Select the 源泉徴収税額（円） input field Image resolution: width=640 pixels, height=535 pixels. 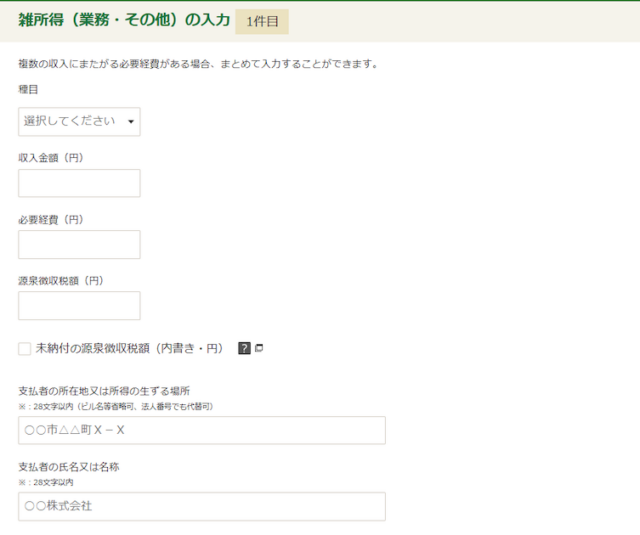[x=79, y=305]
